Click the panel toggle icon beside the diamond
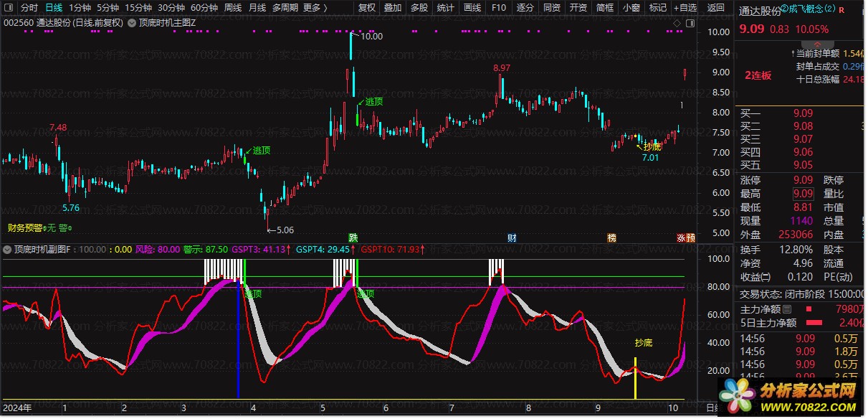This screenshot has height=419, width=868. 690,23
